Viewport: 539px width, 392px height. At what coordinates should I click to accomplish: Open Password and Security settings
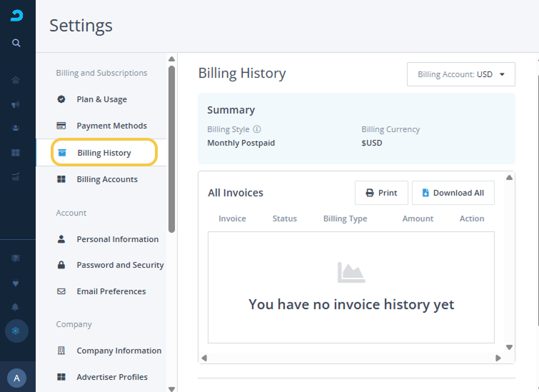point(120,265)
